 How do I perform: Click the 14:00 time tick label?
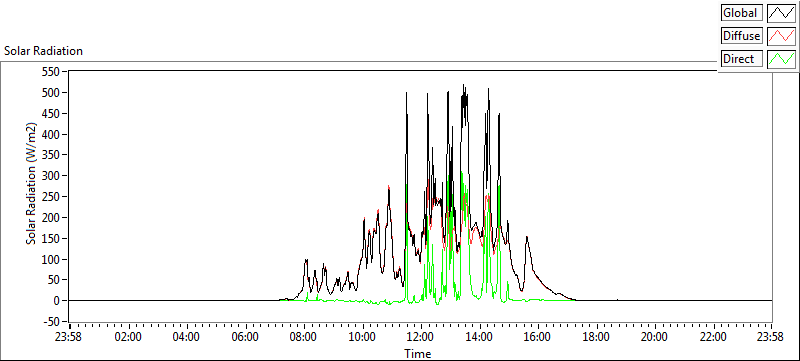pyautogui.click(x=479, y=337)
